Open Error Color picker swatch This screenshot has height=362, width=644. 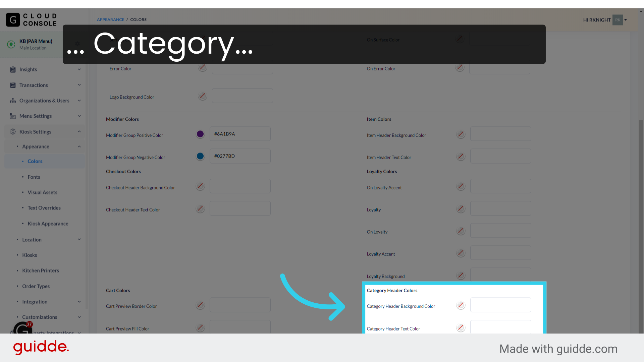pos(203,67)
